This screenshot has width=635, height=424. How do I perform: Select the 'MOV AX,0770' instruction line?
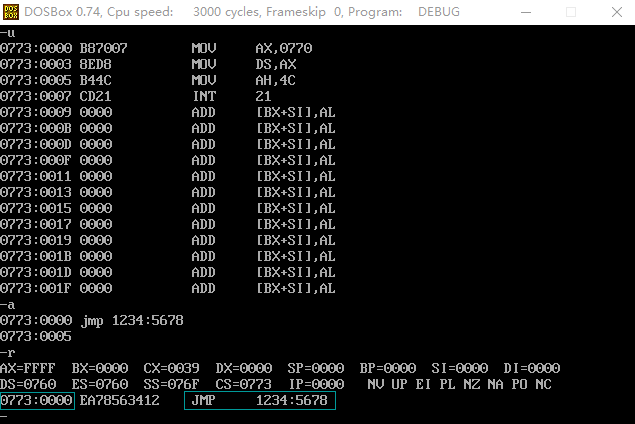tap(156, 48)
